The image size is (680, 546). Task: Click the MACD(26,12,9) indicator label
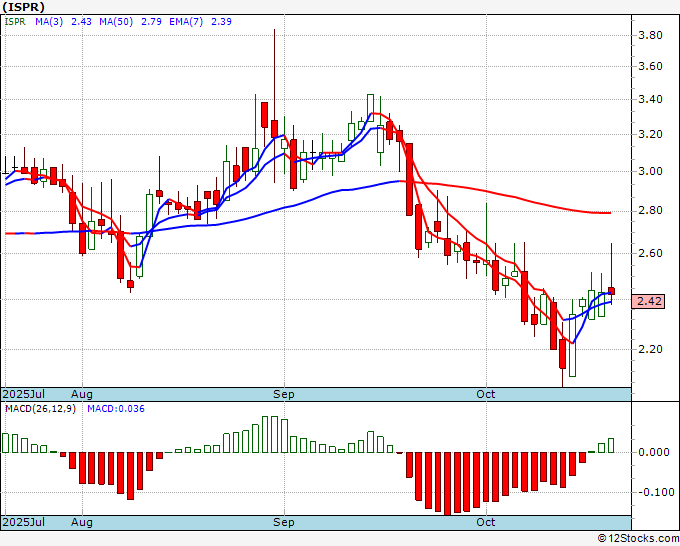40,409
